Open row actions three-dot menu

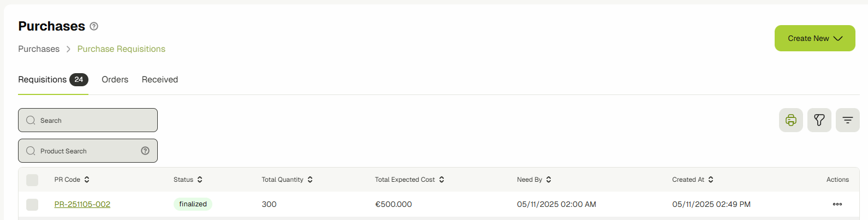pos(837,204)
